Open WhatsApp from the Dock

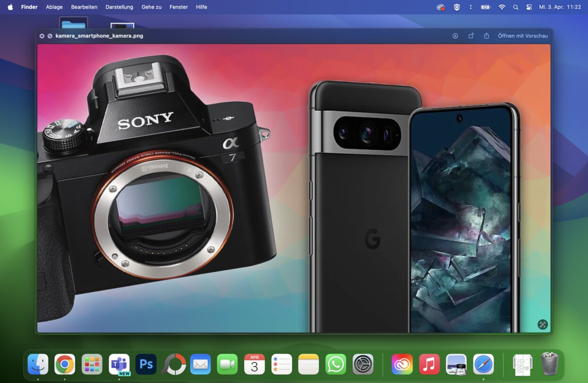(x=336, y=365)
